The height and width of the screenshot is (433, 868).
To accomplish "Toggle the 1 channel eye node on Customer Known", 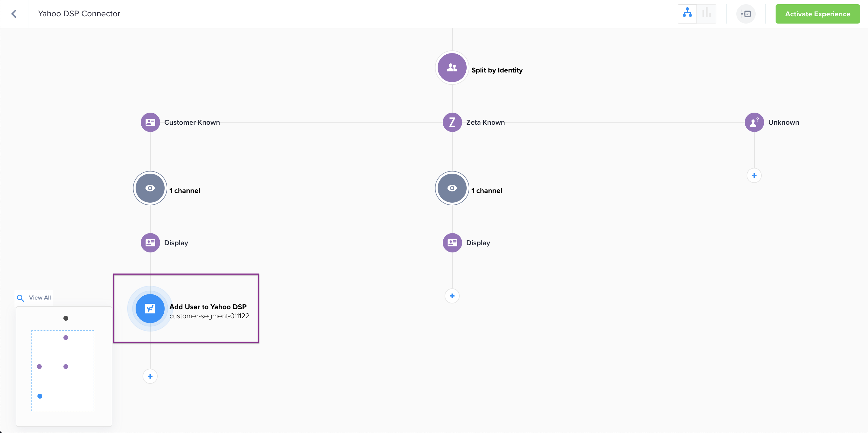I will (150, 188).
